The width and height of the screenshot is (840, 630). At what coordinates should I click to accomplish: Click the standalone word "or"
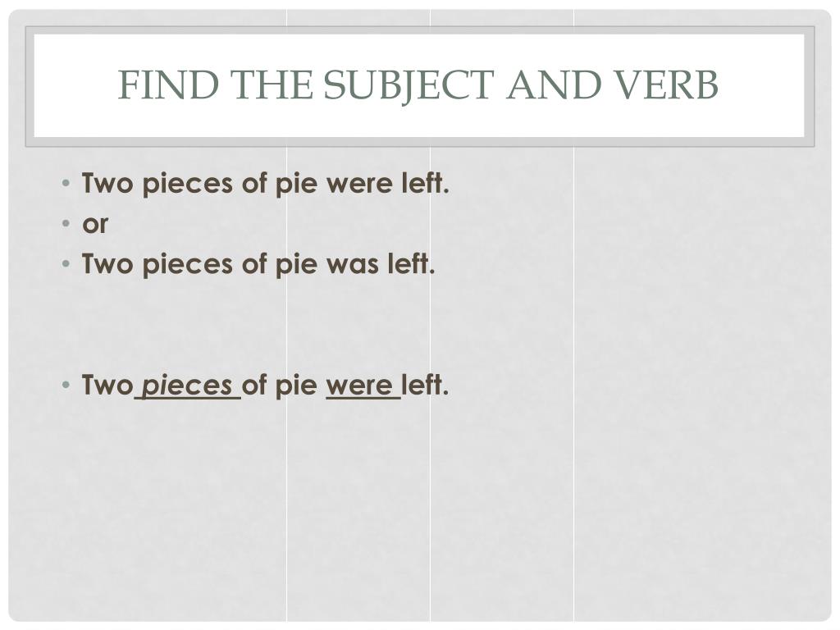click(x=95, y=224)
